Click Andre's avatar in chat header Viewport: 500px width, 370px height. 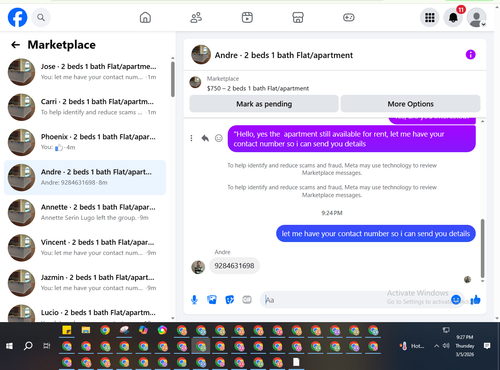(201, 54)
